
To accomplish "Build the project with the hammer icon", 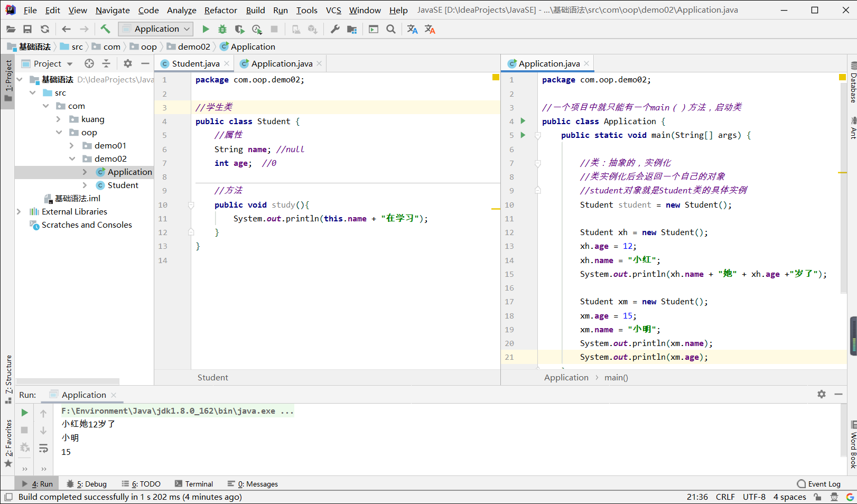I will [105, 29].
